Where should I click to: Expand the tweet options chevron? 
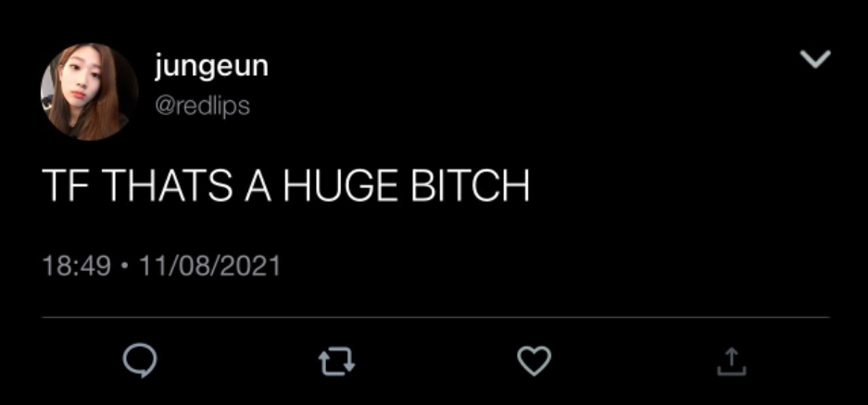pos(815,58)
